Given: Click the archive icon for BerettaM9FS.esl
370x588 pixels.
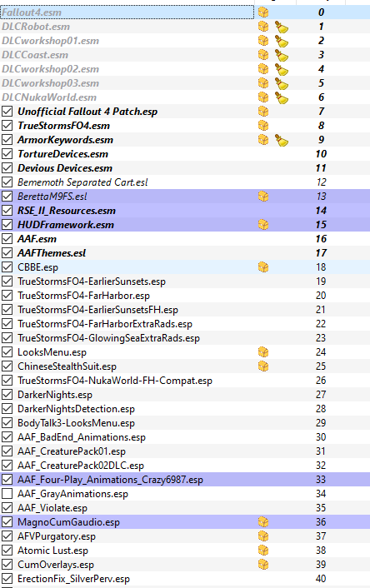Looking at the screenshot, I should point(263,197).
